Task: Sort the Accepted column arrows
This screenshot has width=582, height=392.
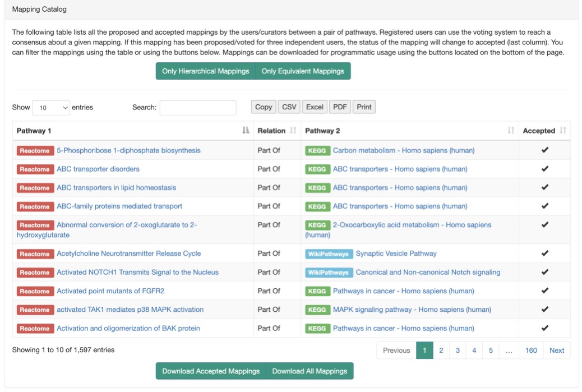Action: coord(563,130)
